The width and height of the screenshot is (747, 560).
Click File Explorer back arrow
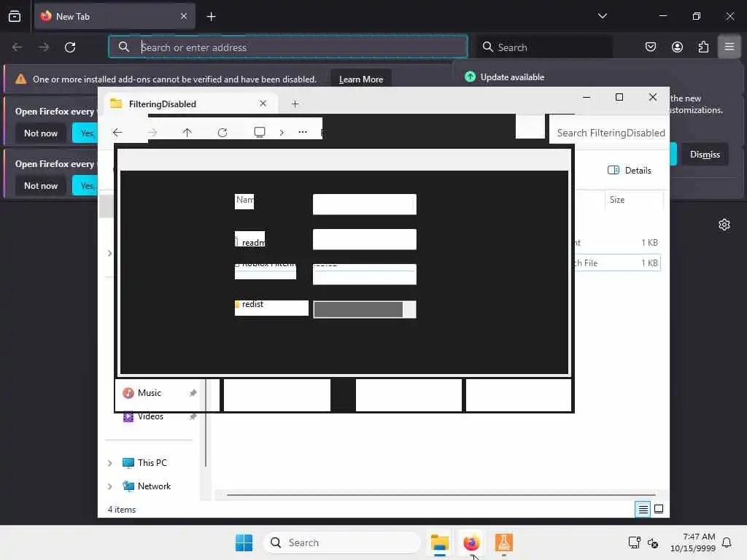pyautogui.click(x=117, y=133)
